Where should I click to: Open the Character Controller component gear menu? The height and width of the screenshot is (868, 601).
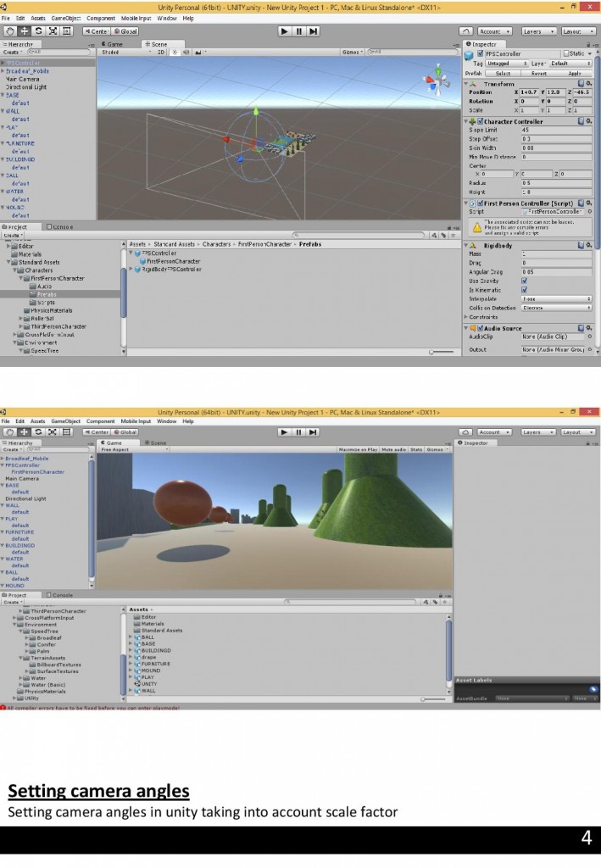[588, 121]
